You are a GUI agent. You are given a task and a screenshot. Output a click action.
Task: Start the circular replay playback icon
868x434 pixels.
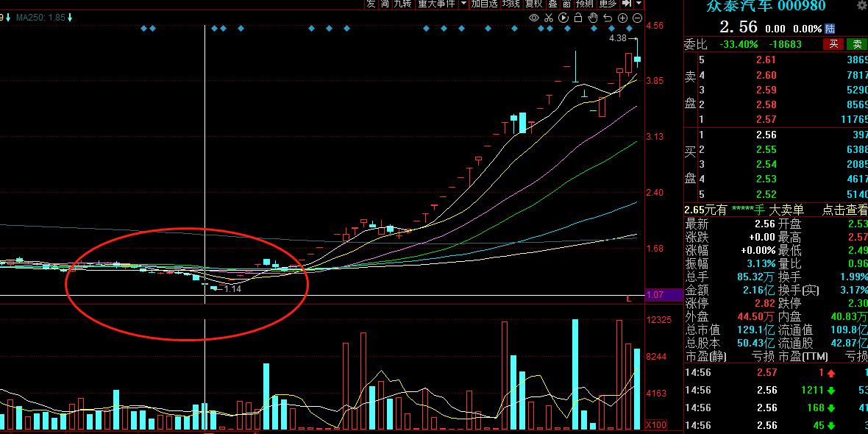pos(563,18)
